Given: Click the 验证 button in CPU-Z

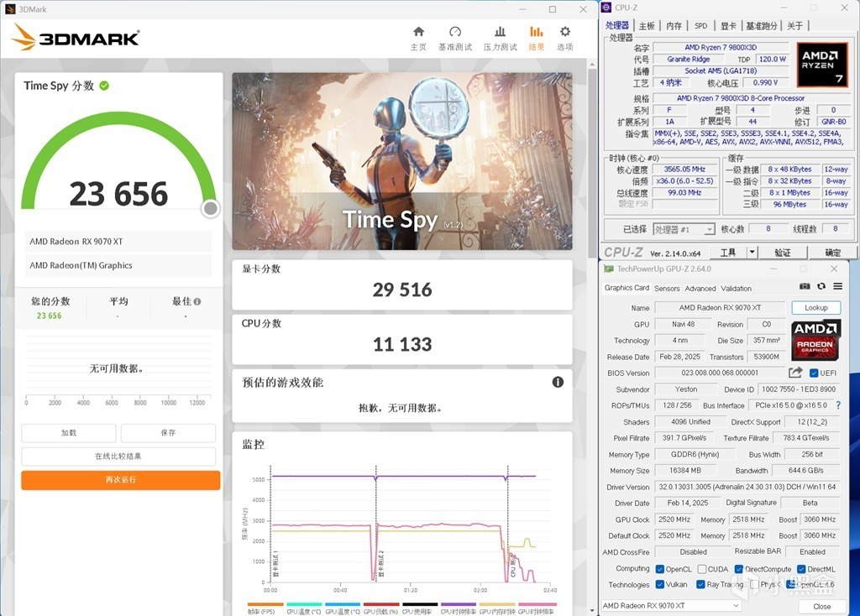Looking at the screenshot, I should tap(783, 252).
